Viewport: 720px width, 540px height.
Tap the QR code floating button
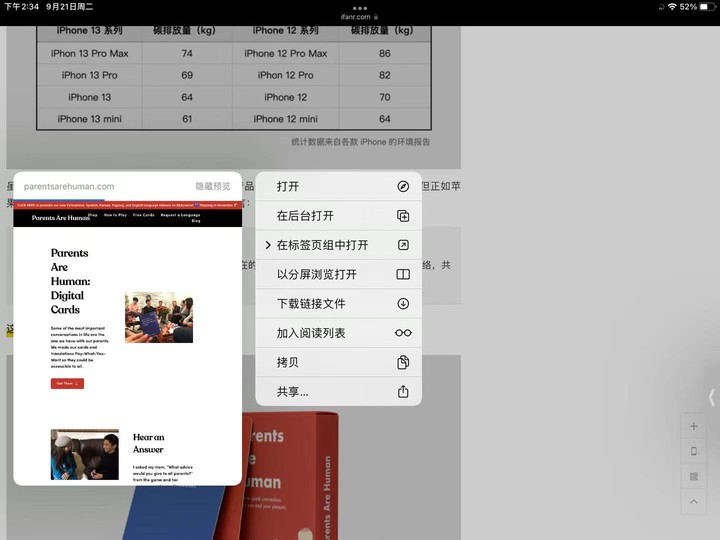click(694, 477)
